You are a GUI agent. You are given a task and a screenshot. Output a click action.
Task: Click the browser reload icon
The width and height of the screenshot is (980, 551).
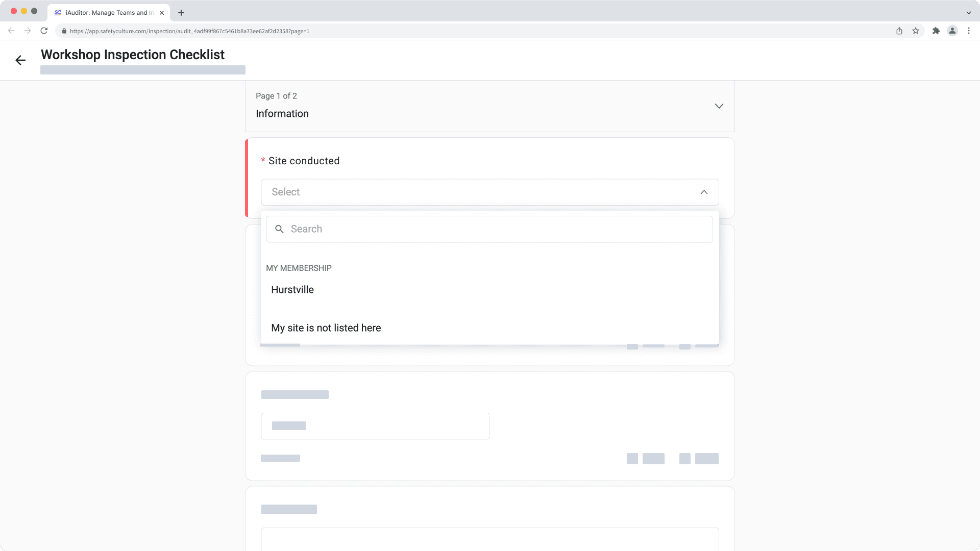click(x=44, y=31)
